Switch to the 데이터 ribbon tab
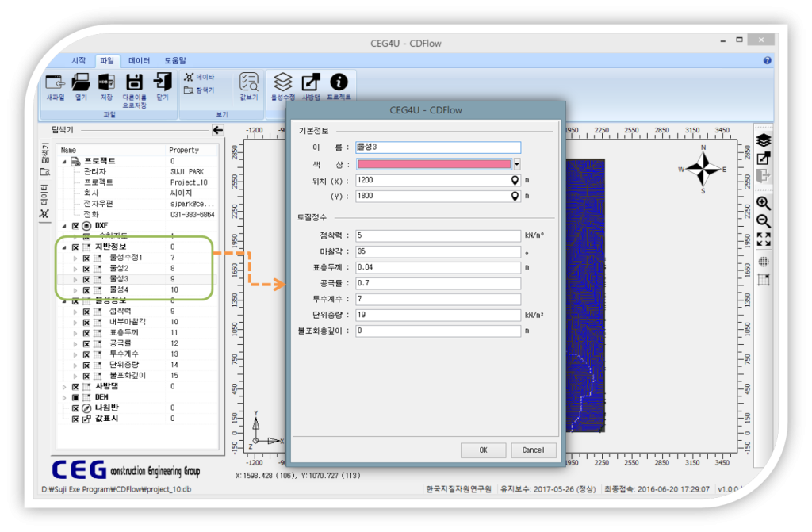Image resolution: width=812 pixels, height=532 pixels. pyautogui.click(x=140, y=60)
